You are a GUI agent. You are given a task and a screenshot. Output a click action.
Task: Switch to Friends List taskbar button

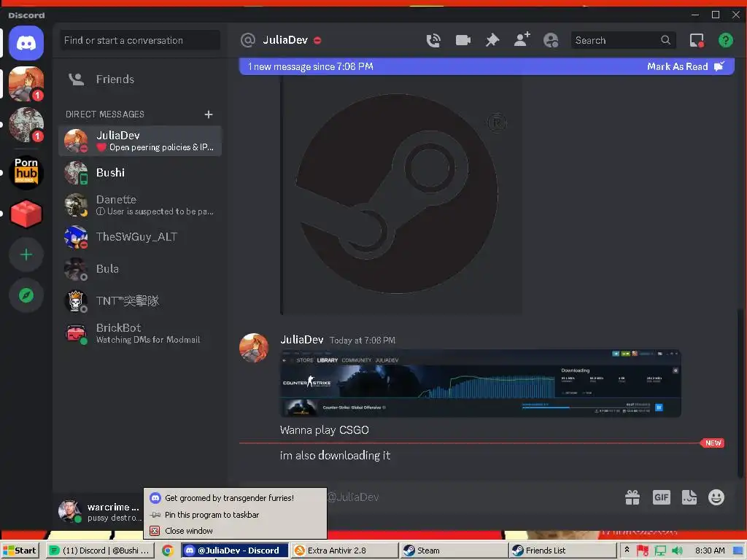(x=562, y=551)
